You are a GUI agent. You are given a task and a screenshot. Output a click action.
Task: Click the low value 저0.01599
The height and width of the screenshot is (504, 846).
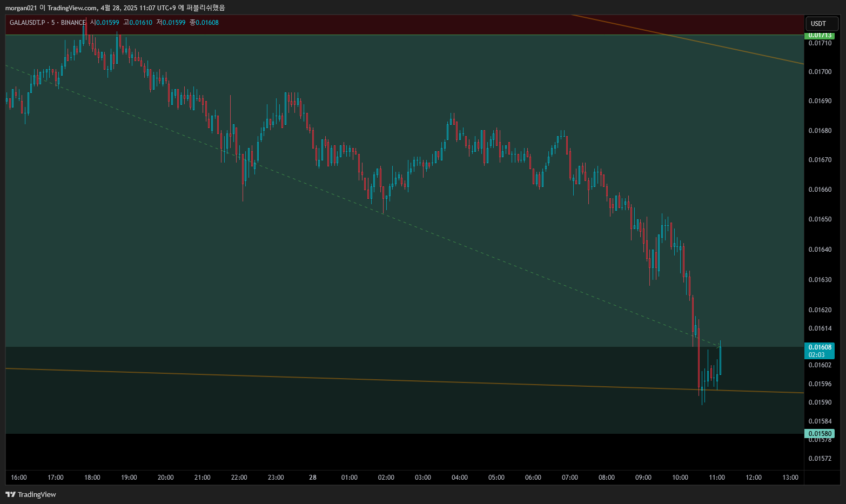click(x=171, y=23)
